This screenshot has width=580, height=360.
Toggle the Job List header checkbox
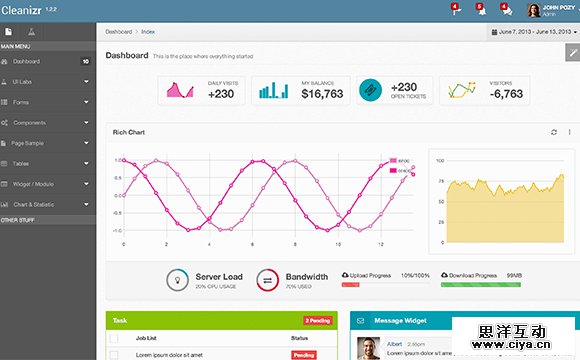point(114,338)
